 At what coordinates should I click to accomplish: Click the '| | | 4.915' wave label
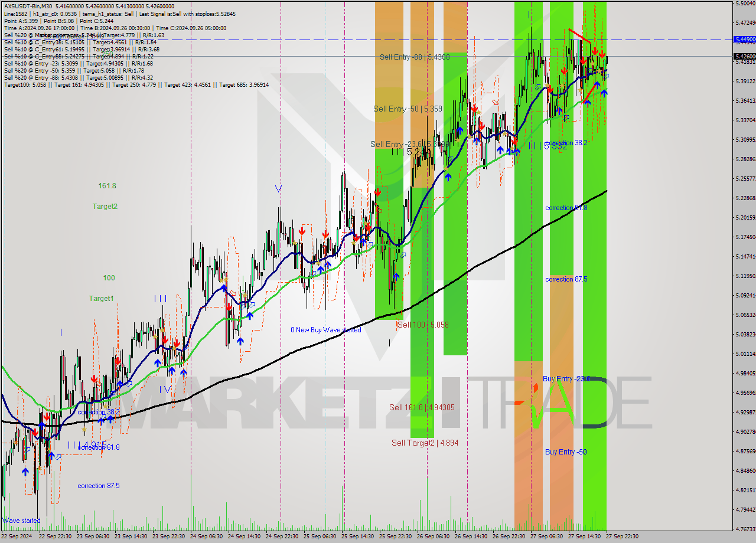87,444
